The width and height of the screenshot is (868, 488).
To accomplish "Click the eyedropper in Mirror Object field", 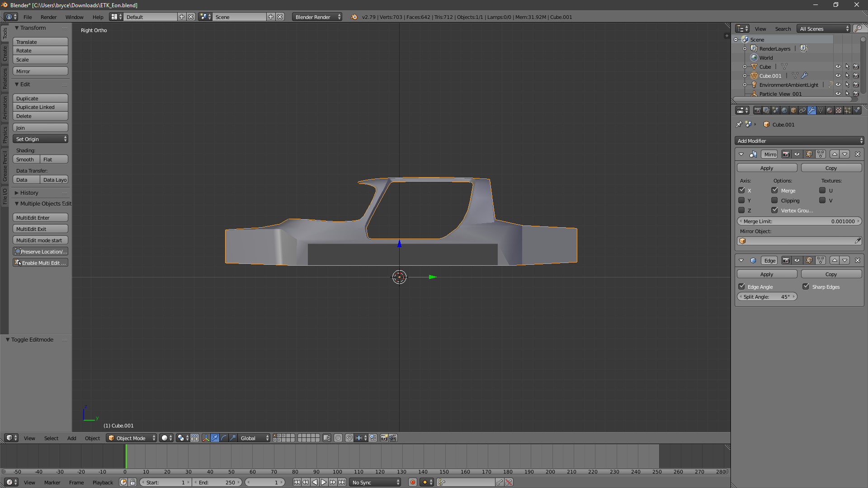I will point(858,241).
